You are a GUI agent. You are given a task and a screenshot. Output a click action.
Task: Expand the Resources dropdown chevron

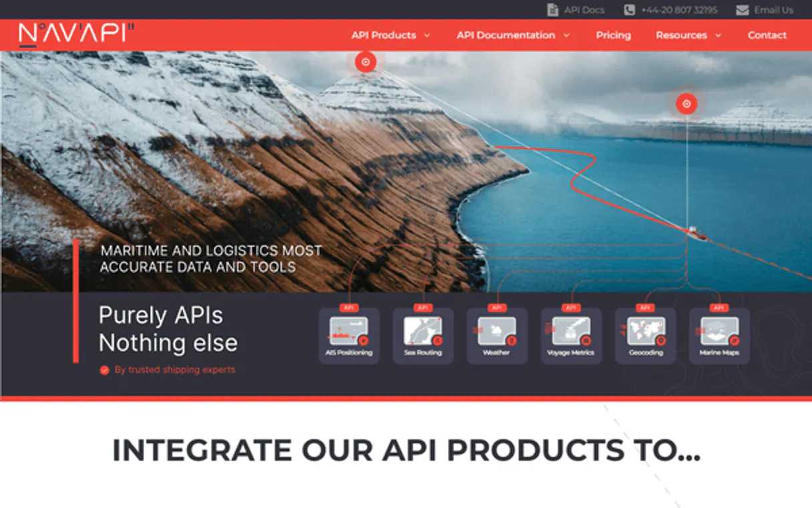[719, 35]
